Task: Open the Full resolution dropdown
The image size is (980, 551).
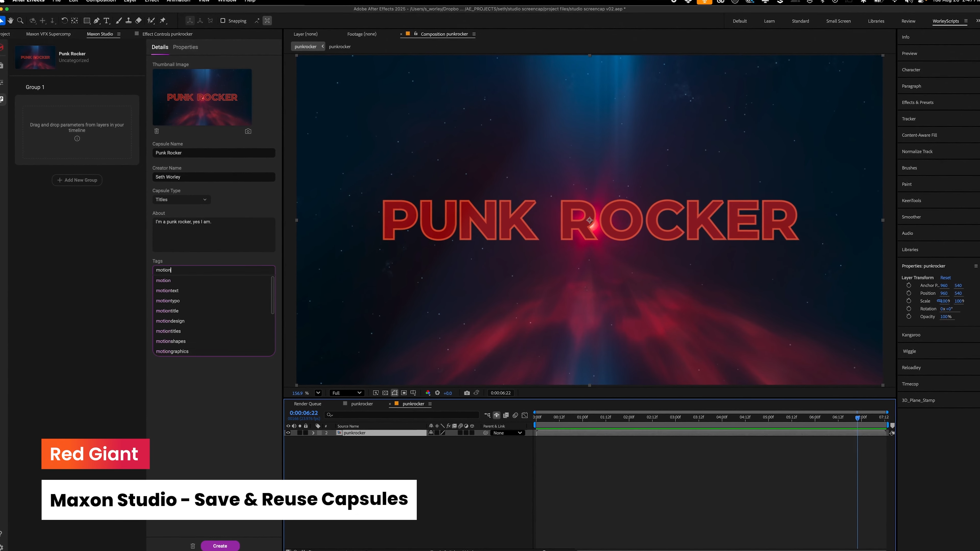Action: [346, 393]
